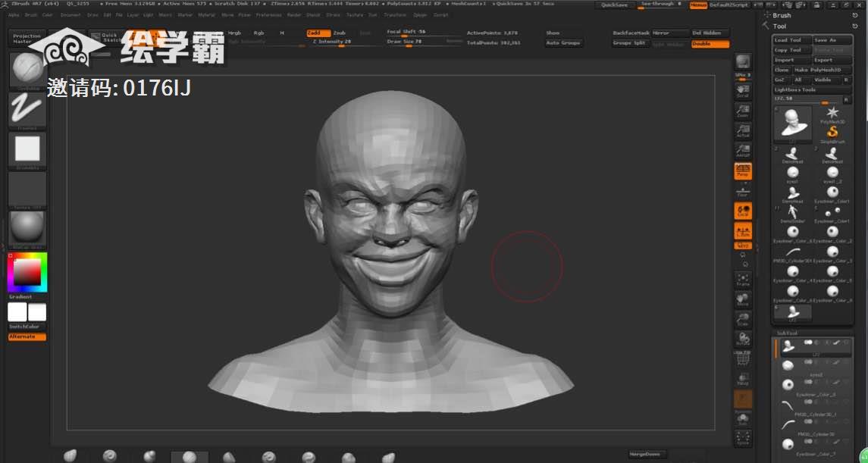
Task: Toggle L.Sym local symmetry
Action: tap(742, 231)
